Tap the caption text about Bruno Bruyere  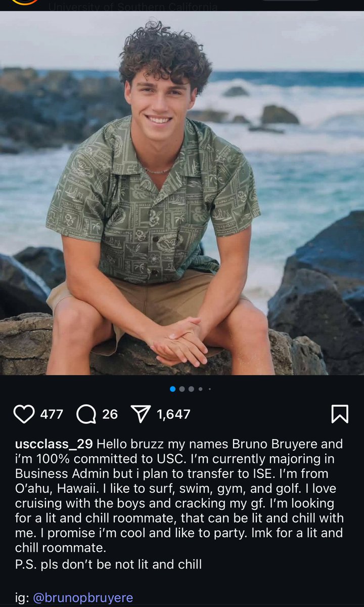point(179,490)
